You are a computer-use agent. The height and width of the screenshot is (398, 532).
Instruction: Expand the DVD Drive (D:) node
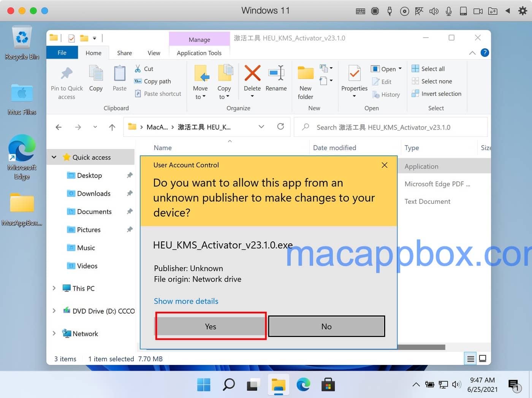(54, 311)
